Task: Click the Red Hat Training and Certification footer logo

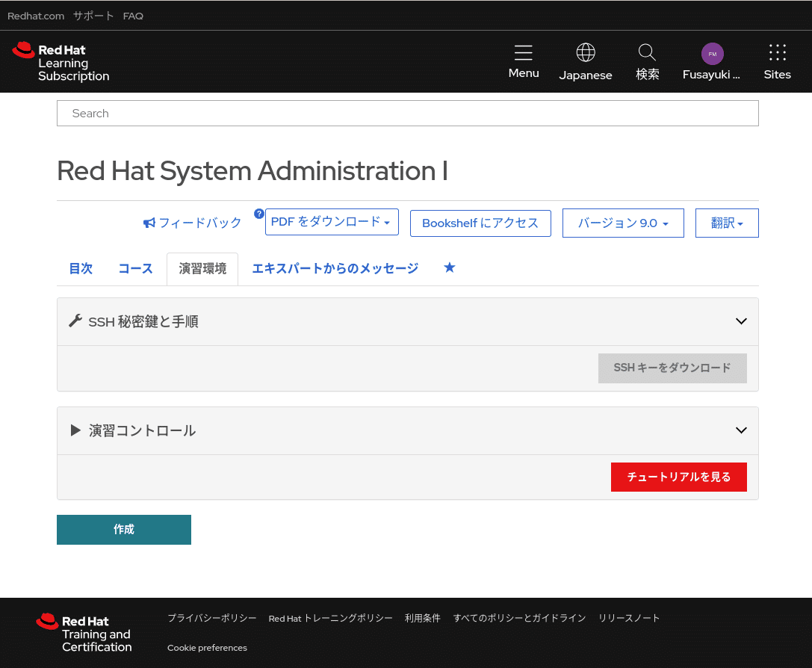Action: pos(84,633)
